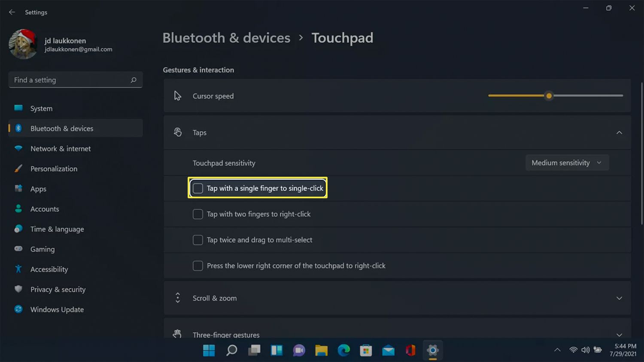The image size is (644, 362).
Task: Click the Cursor speed slider handle
Action: (549, 96)
